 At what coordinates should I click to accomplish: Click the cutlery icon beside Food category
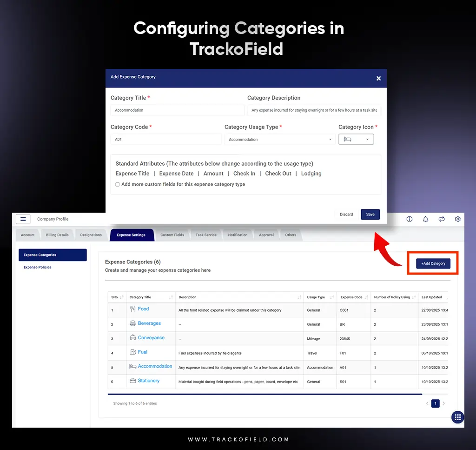coord(133,309)
